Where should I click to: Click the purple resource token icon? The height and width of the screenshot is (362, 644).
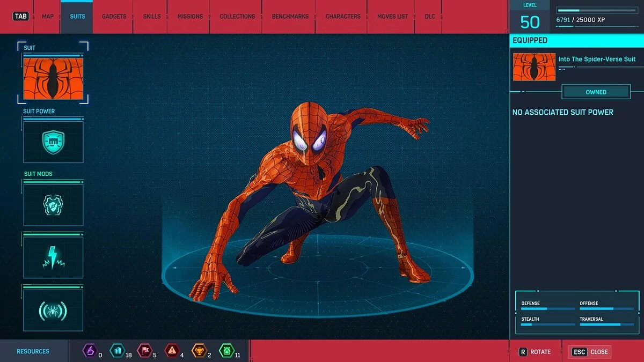click(x=90, y=351)
